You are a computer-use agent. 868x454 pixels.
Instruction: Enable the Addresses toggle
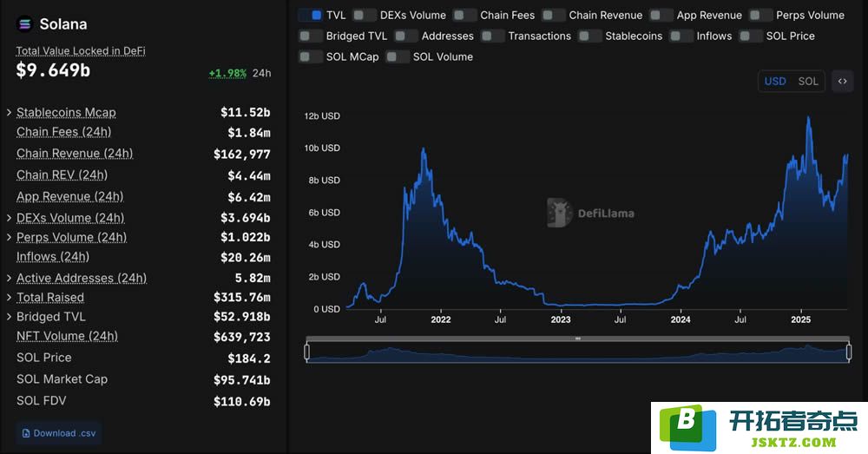[x=405, y=36]
